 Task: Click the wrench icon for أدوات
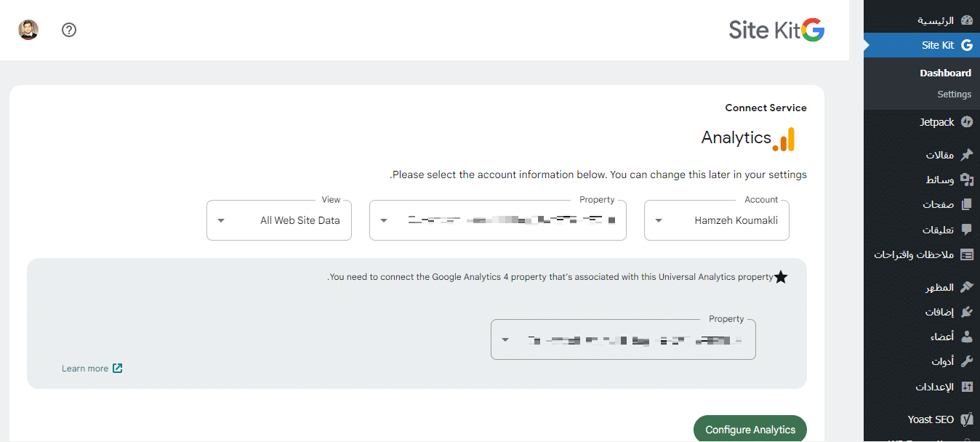(x=966, y=361)
